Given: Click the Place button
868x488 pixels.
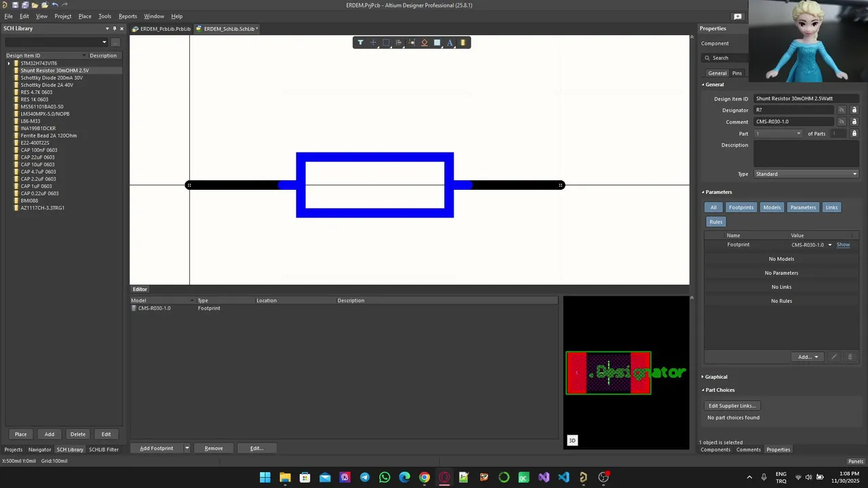Looking at the screenshot, I should click(x=20, y=434).
